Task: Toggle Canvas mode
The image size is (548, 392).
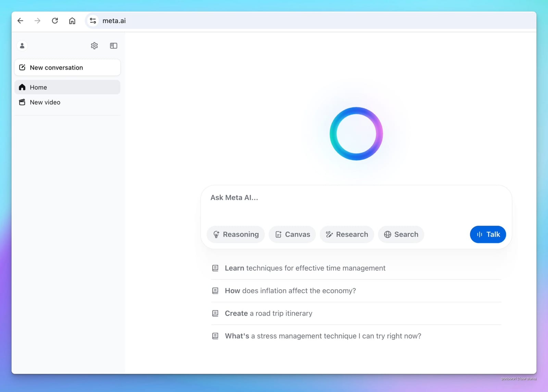Action: click(292, 235)
